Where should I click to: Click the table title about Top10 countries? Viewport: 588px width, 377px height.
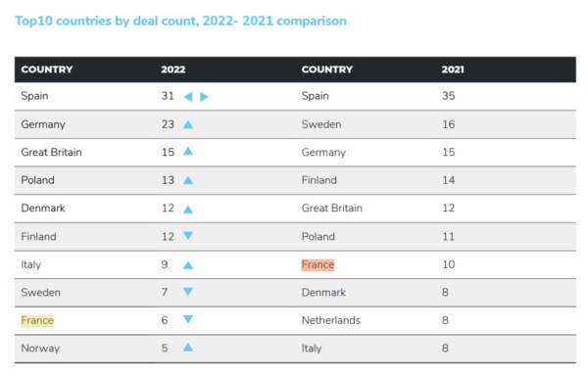pos(180,21)
